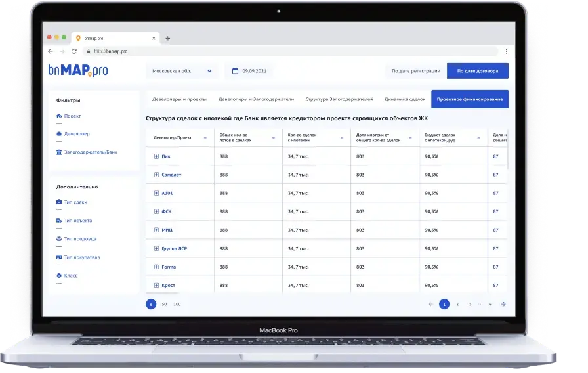This screenshot has width=588, height=373.
Task: Expand the Самолет row
Action: pyautogui.click(x=156, y=175)
